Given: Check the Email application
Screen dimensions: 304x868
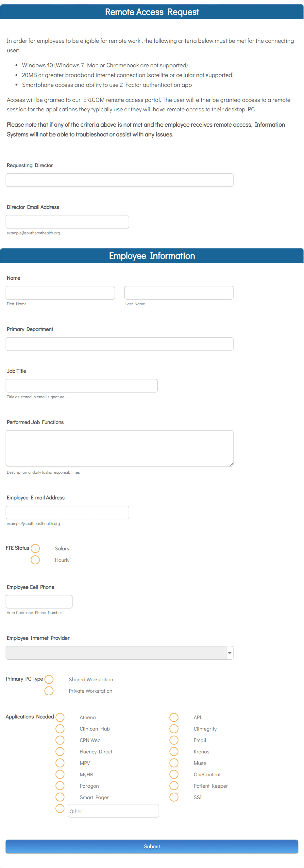Looking at the screenshot, I should pos(174,740).
